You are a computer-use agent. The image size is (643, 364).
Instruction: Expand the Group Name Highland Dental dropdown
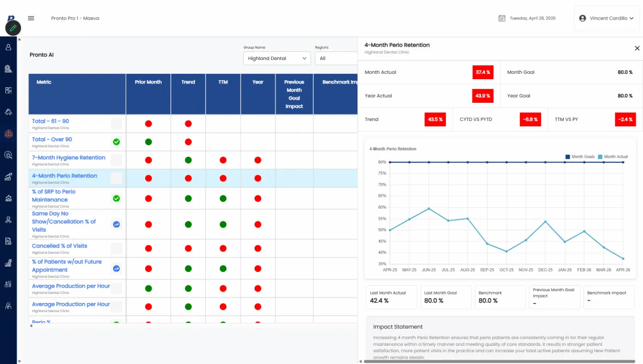(277, 58)
